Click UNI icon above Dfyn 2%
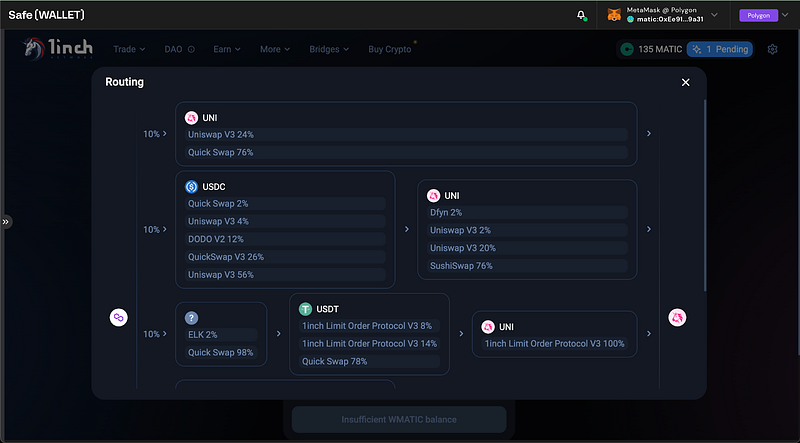Image resolution: width=800 pixels, height=443 pixels. [x=433, y=195]
